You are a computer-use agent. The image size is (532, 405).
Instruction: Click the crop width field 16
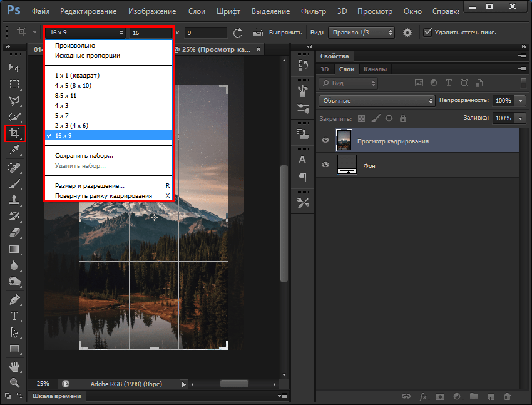tap(150, 33)
